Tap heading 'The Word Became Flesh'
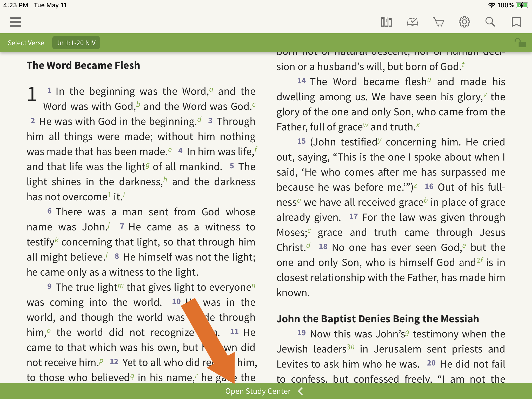 (x=83, y=65)
